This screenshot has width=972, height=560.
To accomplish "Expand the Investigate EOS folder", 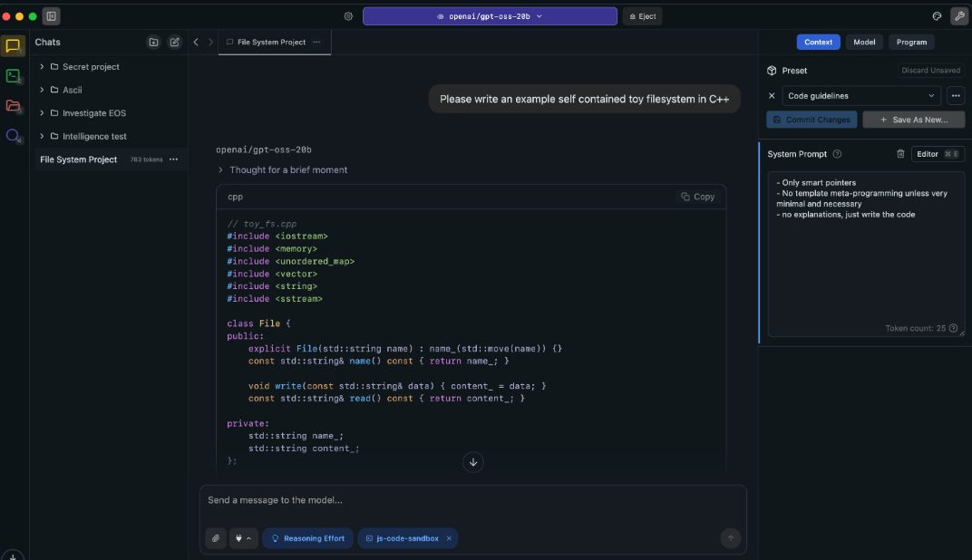I will pos(42,113).
